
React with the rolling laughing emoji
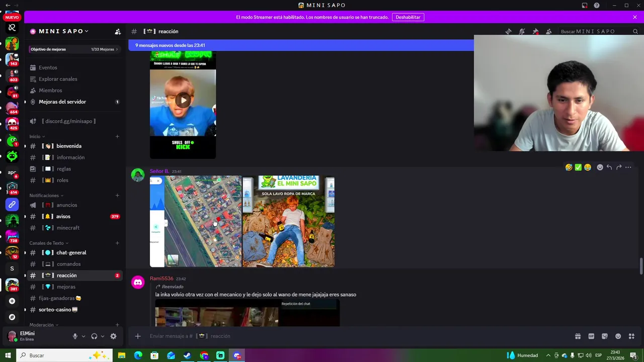[x=569, y=167]
